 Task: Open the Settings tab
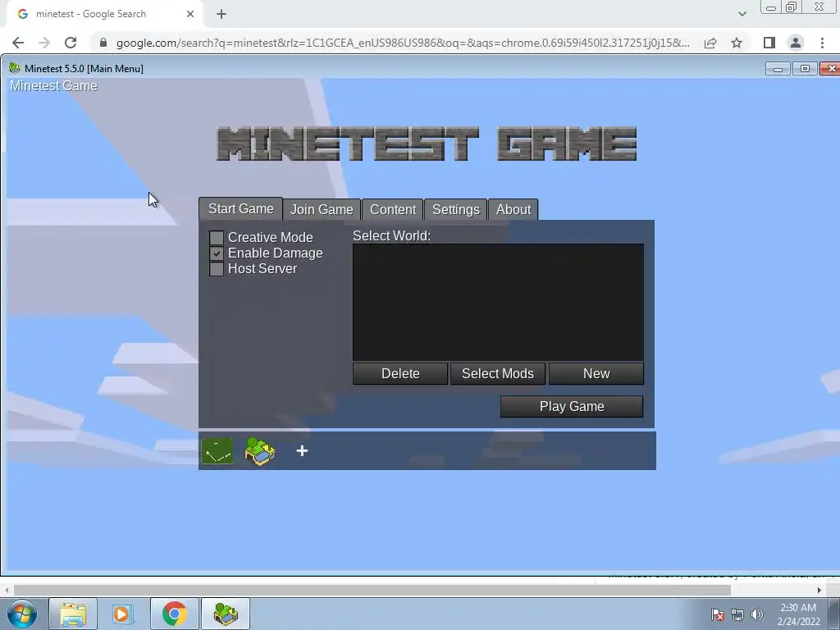pos(456,209)
